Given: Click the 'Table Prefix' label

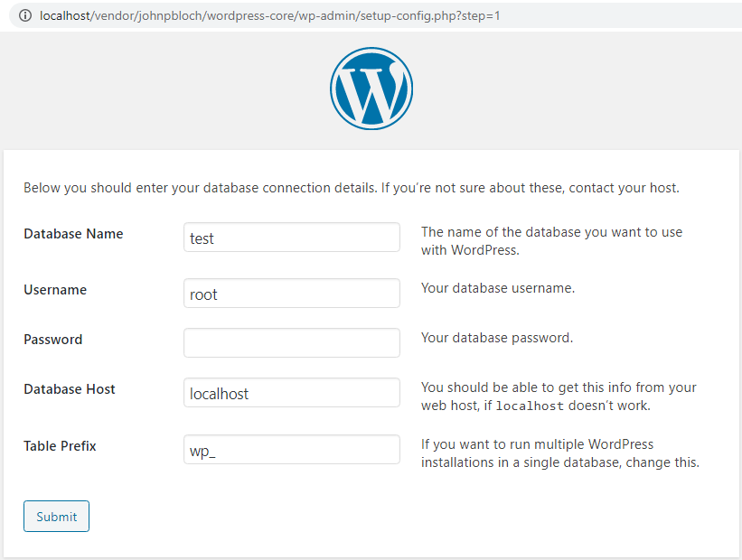Looking at the screenshot, I should [x=60, y=446].
